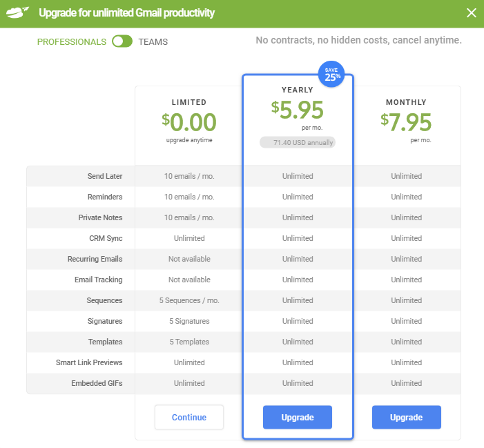The height and width of the screenshot is (448, 484).
Task: Click the 'upgrade anytime' text
Action: (189, 140)
